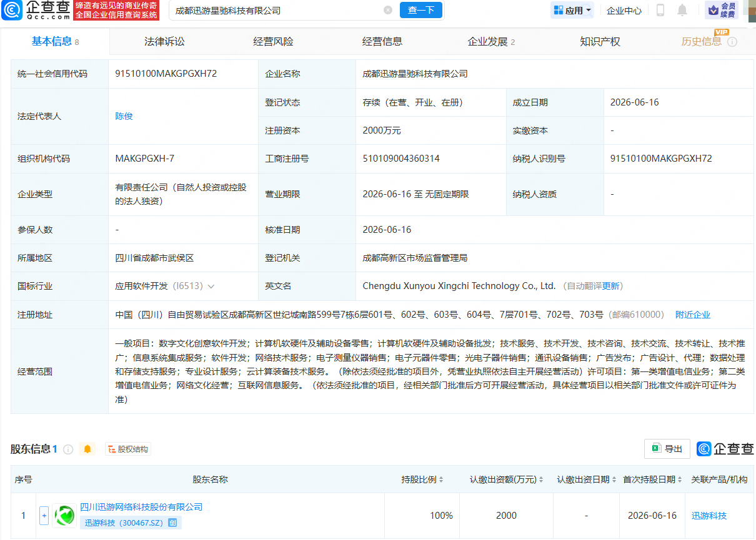Screen dimensions: 756x540
Task: Switch to 基本信息 tab
Action: (x=55, y=42)
